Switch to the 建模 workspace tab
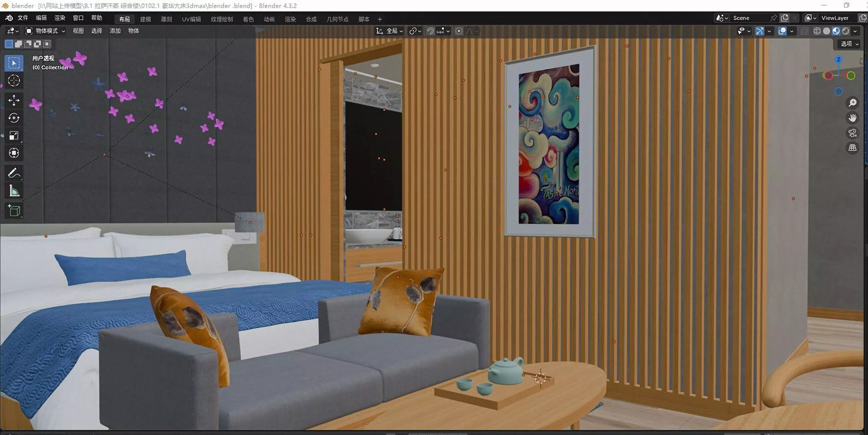 click(145, 19)
